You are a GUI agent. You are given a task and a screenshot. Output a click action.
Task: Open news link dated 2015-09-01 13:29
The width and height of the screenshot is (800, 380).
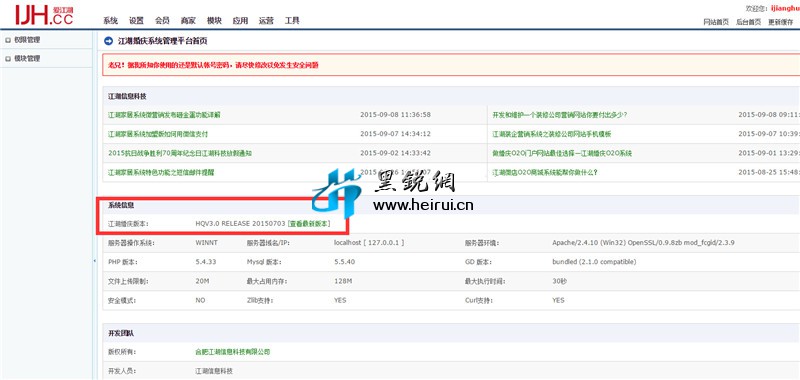pyautogui.click(x=562, y=153)
